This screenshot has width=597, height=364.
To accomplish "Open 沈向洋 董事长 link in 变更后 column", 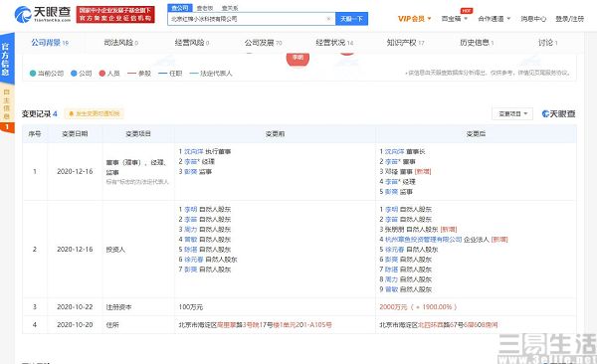I will coord(394,151).
